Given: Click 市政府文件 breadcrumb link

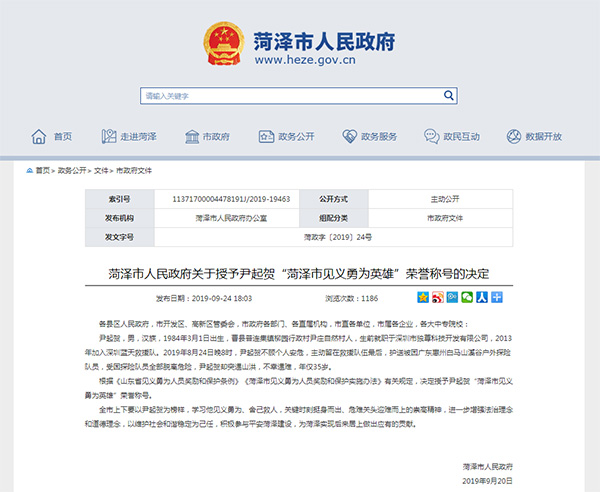Looking at the screenshot, I should 134,171.
